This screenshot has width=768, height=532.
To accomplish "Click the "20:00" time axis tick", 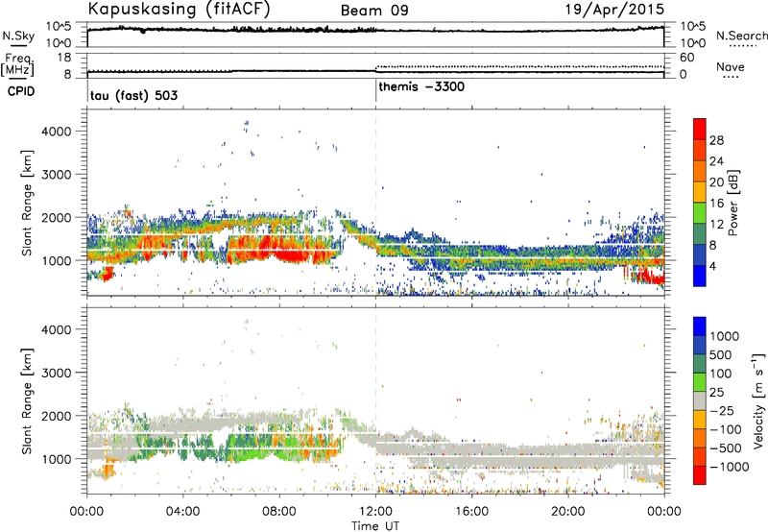I will pyautogui.click(x=567, y=512).
